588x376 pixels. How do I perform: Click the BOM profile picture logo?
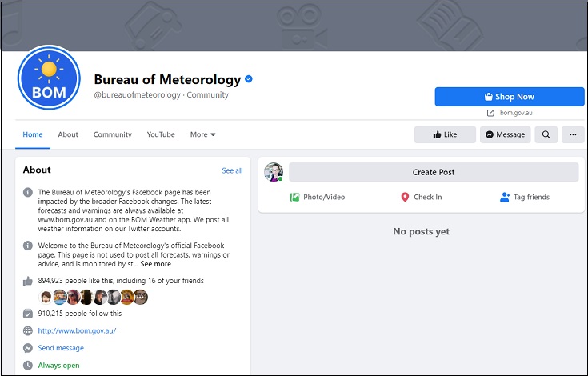pos(50,78)
